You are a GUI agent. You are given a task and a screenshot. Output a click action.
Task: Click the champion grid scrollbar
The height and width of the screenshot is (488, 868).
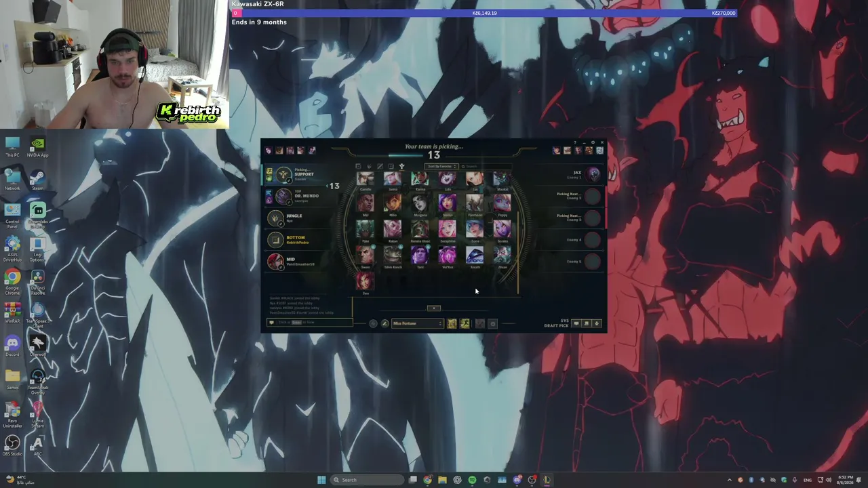(x=519, y=254)
